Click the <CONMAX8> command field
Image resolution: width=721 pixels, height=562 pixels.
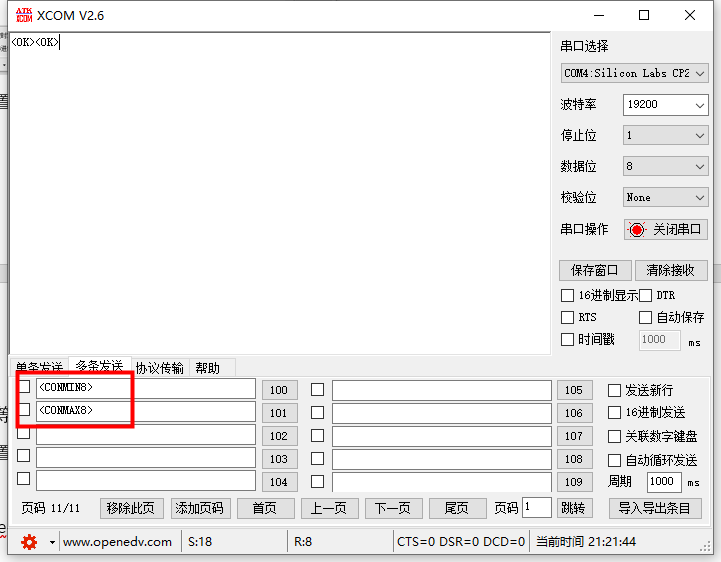pyautogui.click(x=146, y=411)
